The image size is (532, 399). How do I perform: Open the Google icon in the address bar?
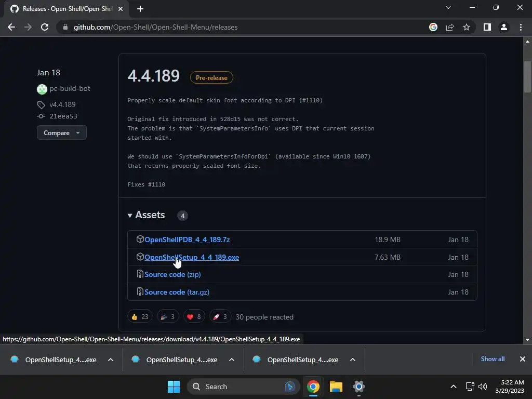433,27
